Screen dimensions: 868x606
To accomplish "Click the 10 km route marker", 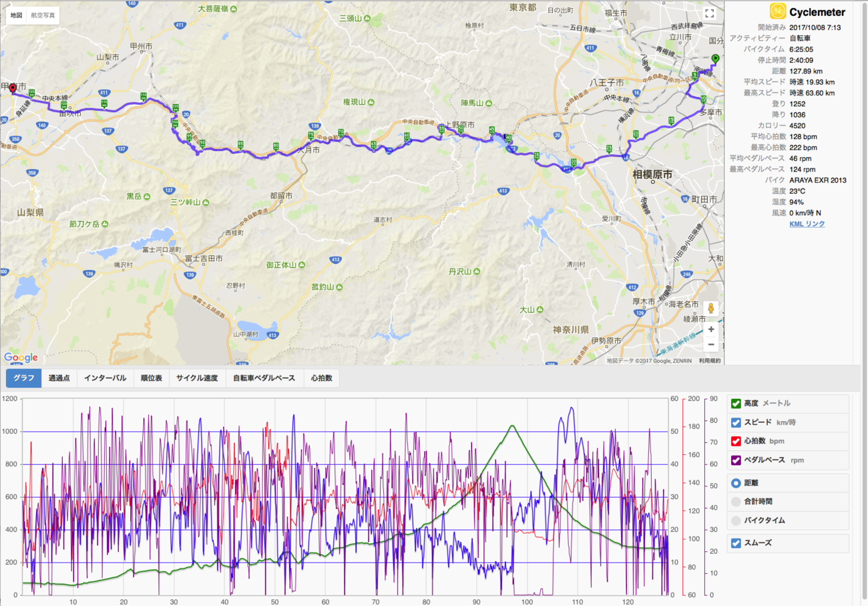I will pyautogui.click(x=703, y=100).
